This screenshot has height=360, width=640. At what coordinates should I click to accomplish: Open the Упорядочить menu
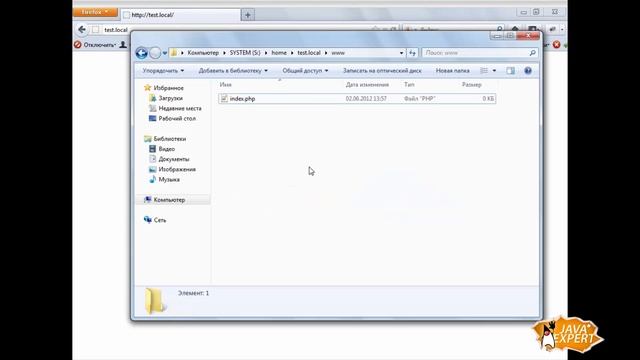163,71
